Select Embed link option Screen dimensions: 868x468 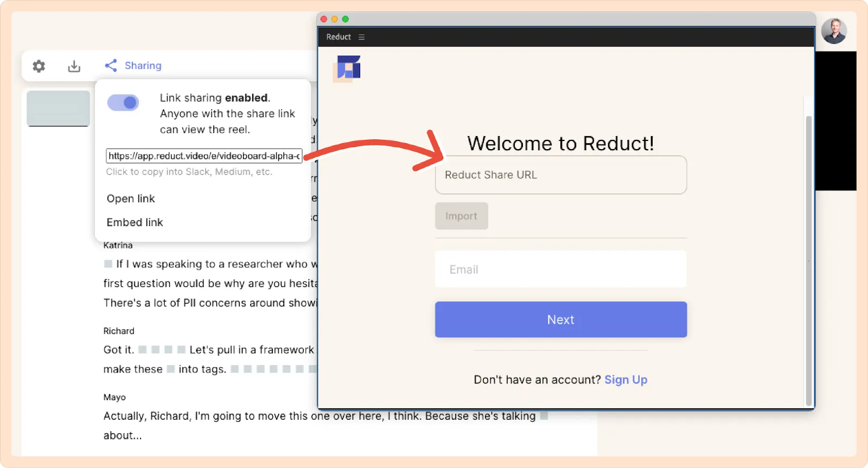click(135, 222)
